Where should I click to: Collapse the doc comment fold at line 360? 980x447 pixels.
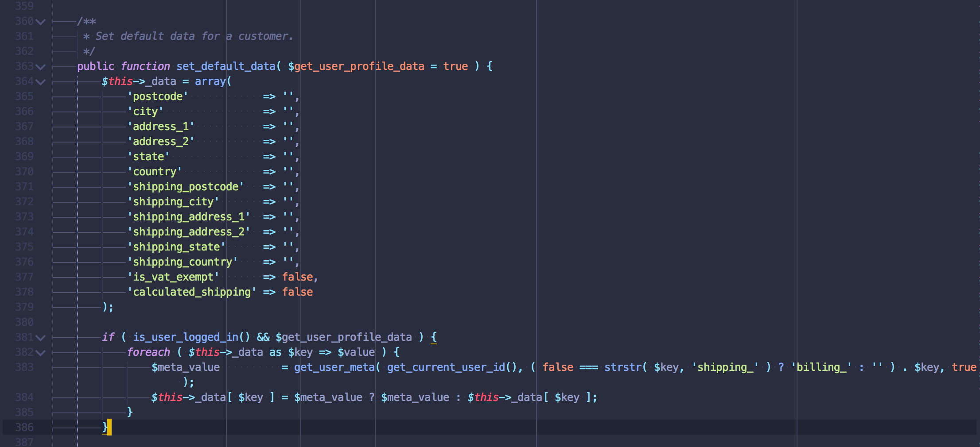pyautogui.click(x=40, y=22)
